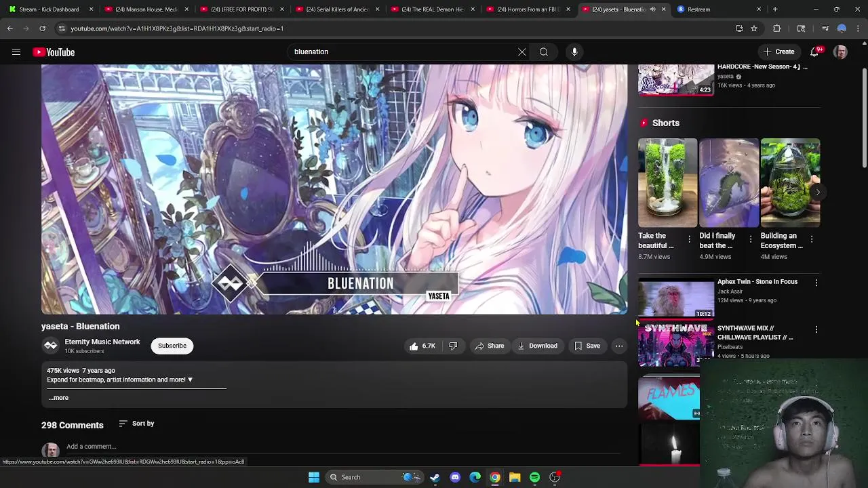Bookmark this page with the star

coord(754,28)
